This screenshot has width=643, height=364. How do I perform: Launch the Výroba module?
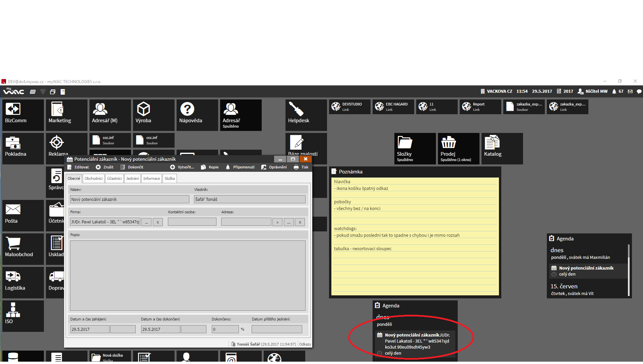click(x=153, y=115)
